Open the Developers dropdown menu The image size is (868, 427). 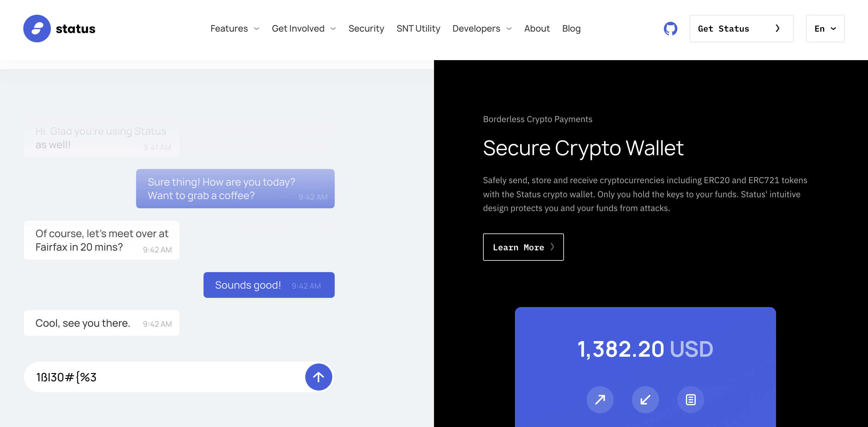(482, 28)
